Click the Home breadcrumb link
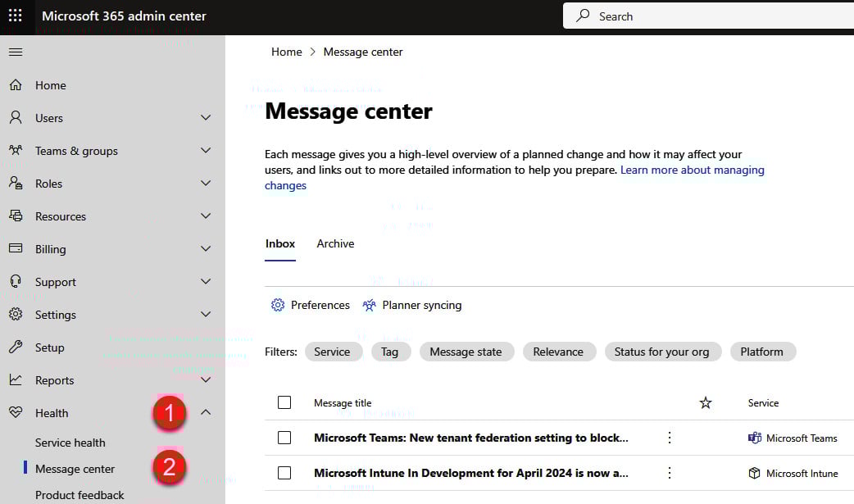Screen dimensions: 854x504 (x=287, y=52)
